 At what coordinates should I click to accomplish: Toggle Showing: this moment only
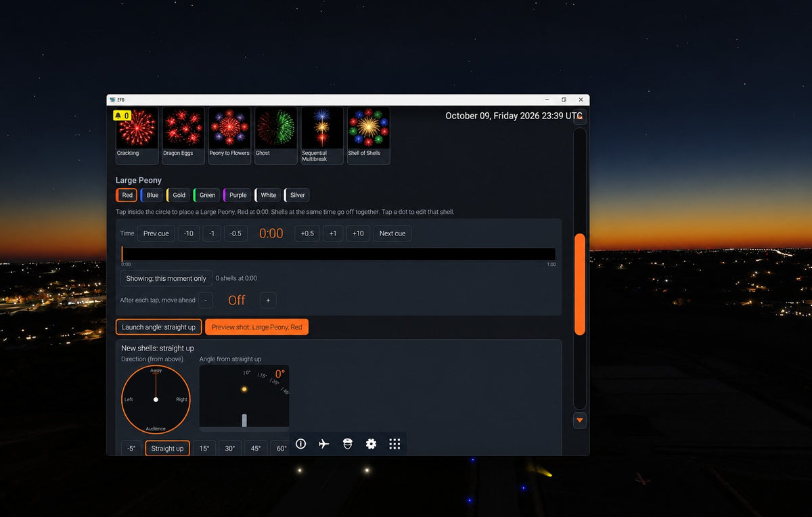pyautogui.click(x=166, y=278)
